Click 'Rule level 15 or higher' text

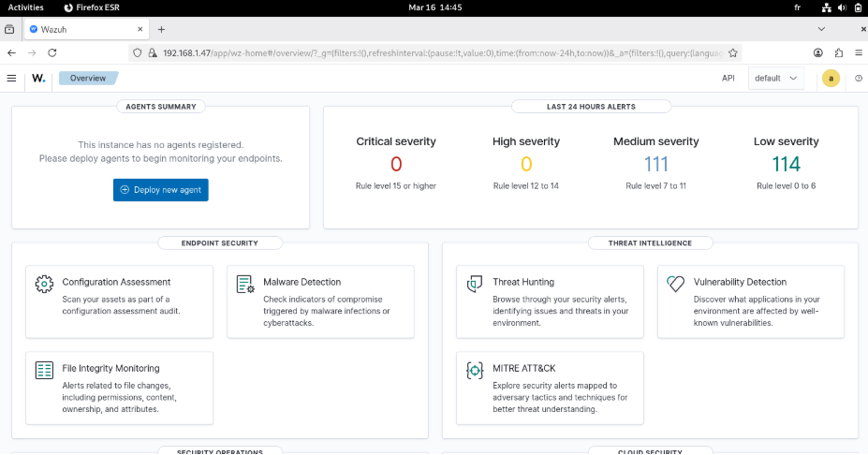(x=396, y=186)
